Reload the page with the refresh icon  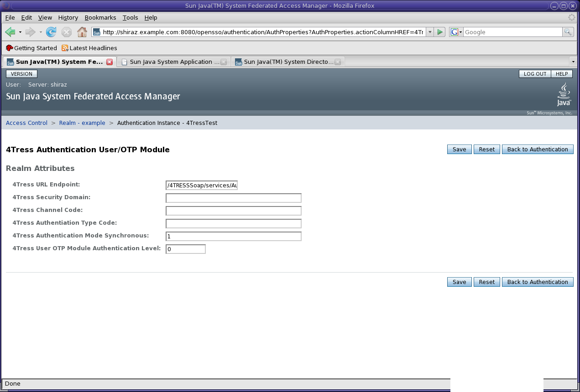click(51, 32)
